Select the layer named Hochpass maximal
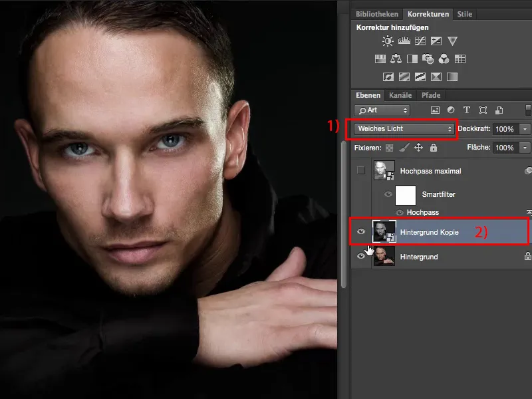532x399 pixels. (x=430, y=171)
